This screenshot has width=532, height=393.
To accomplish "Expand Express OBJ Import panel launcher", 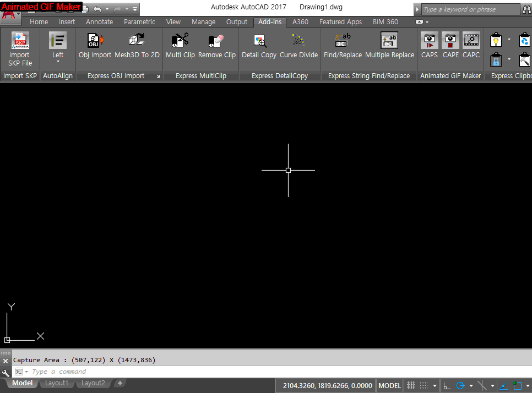I will click(x=158, y=77).
